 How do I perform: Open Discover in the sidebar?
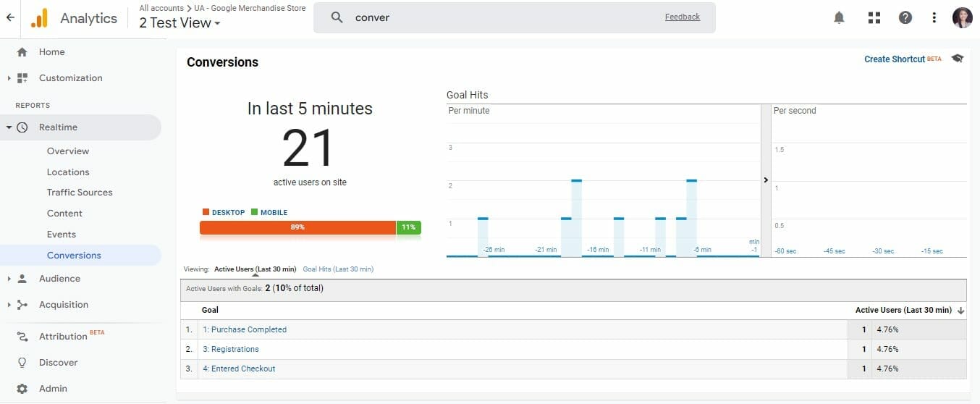[x=59, y=363]
